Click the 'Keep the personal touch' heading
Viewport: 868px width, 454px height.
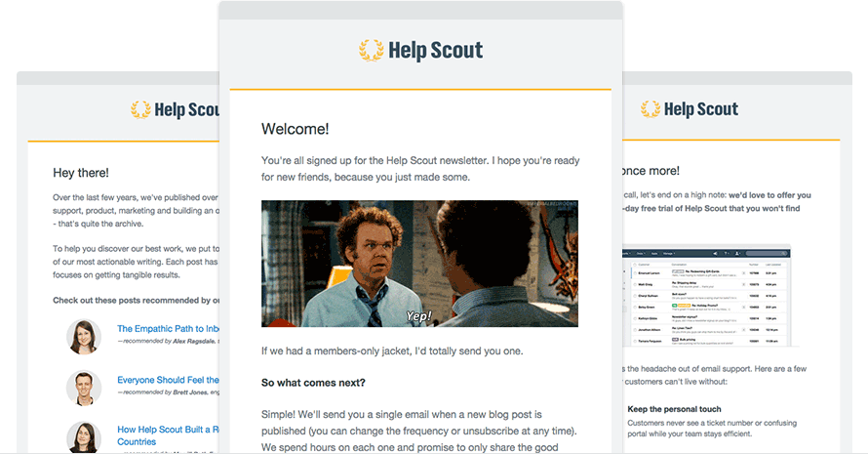tap(674, 409)
